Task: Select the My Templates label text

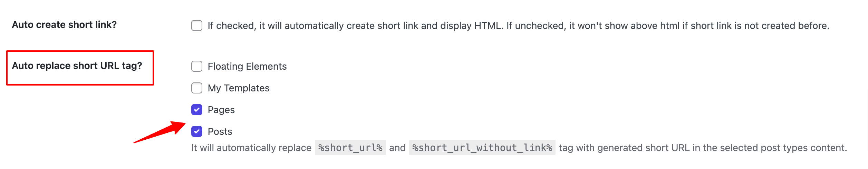Action: [x=239, y=88]
